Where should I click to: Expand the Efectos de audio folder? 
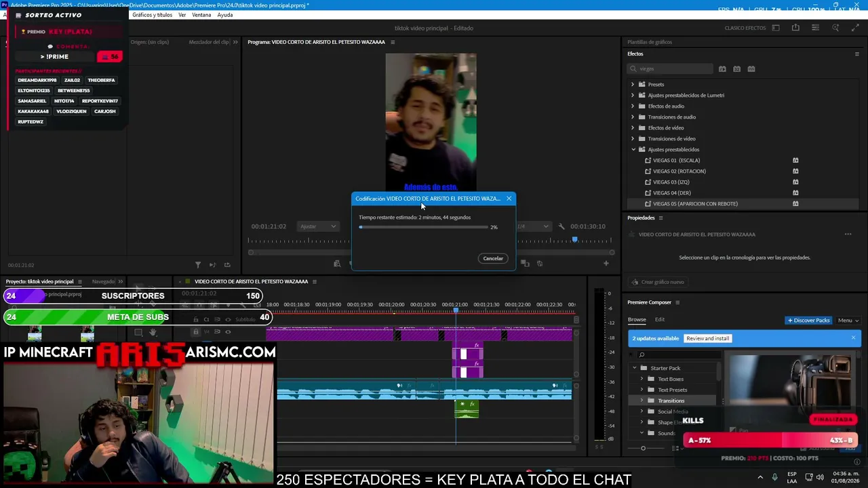click(x=633, y=106)
